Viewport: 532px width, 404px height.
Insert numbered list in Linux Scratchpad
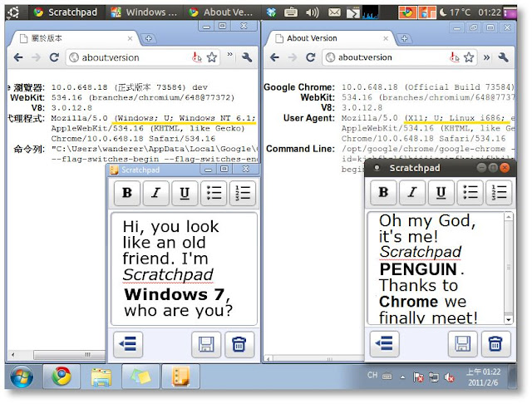pos(499,192)
